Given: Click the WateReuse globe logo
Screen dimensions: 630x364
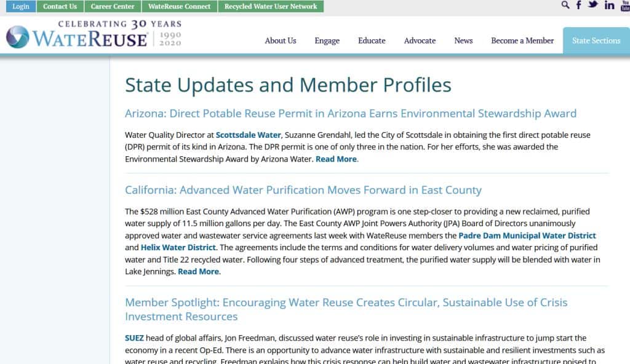Looking at the screenshot, I should coord(18,37).
